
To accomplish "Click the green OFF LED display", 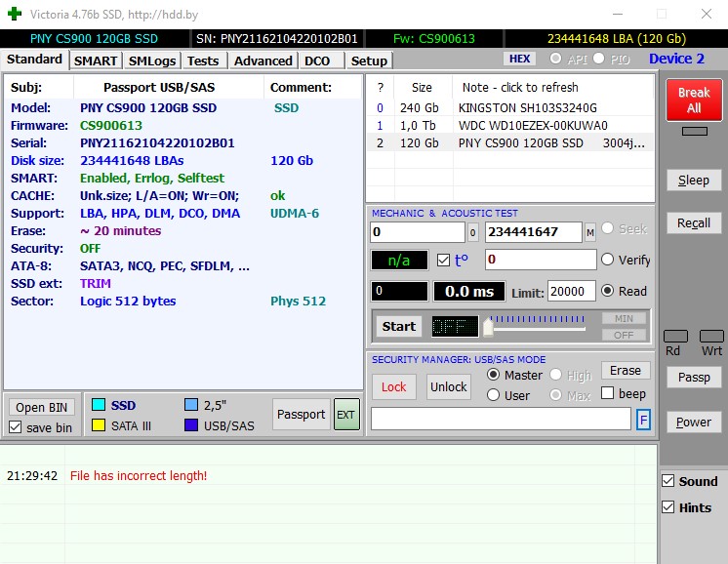I will (455, 326).
